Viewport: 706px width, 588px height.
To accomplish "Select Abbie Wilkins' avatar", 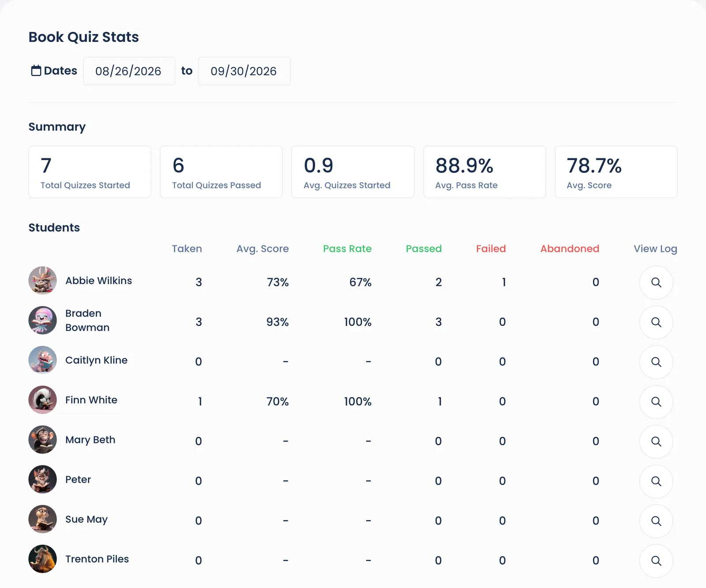I will point(43,281).
